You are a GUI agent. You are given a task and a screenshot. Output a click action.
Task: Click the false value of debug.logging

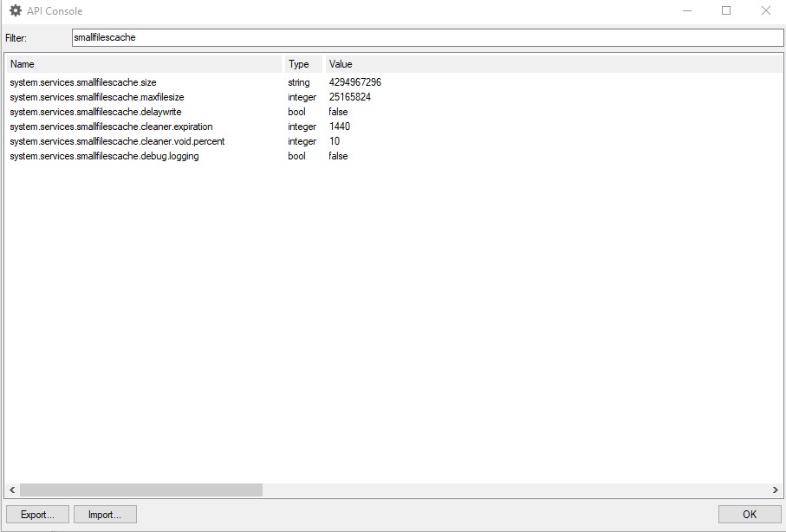pyautogui.click(x=338, y=156)
